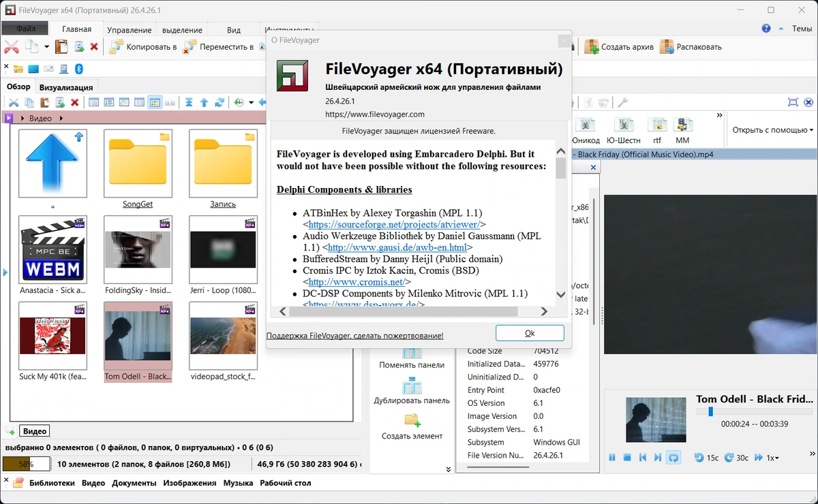818x504 pixels.
Task: Click the Paste clipboard icon in the ribbon
Action: click(61, 47)
